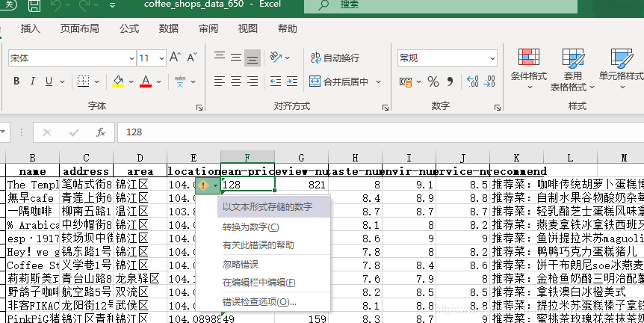This screenshot has width=644, height=323.
Task: Select Middle Align icon
Action: pyautogui.click(x=236, y=57)
